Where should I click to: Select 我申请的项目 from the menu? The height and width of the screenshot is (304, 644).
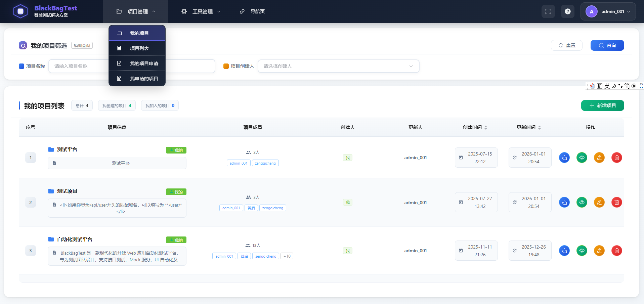[143, 78]
